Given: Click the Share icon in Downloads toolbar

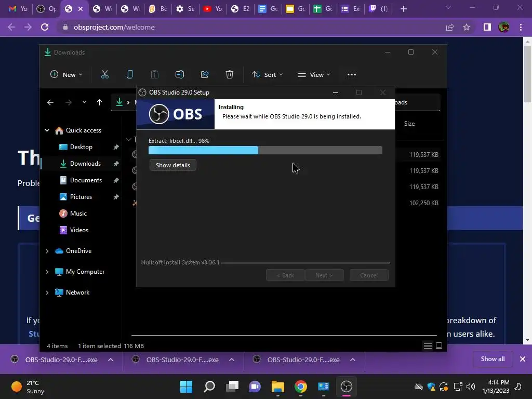Looking at the screenshot, I should pos(205,75).
